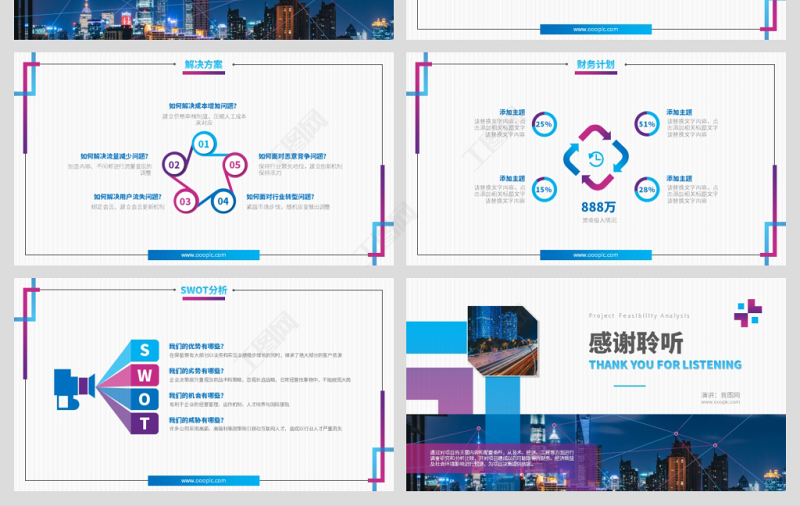Click the clock icon with circular arrows

595,158
